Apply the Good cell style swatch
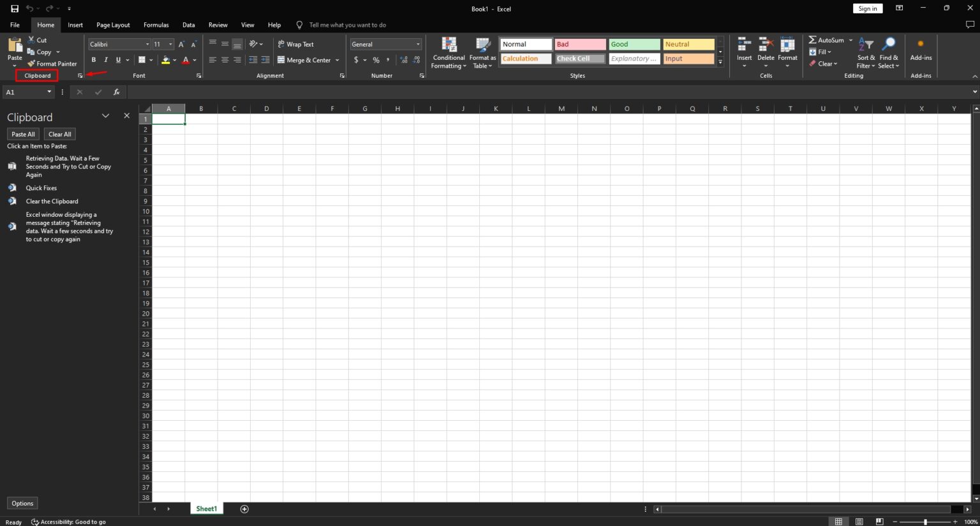The height and width of the screenshot is (526, 980). coord(634,44)
